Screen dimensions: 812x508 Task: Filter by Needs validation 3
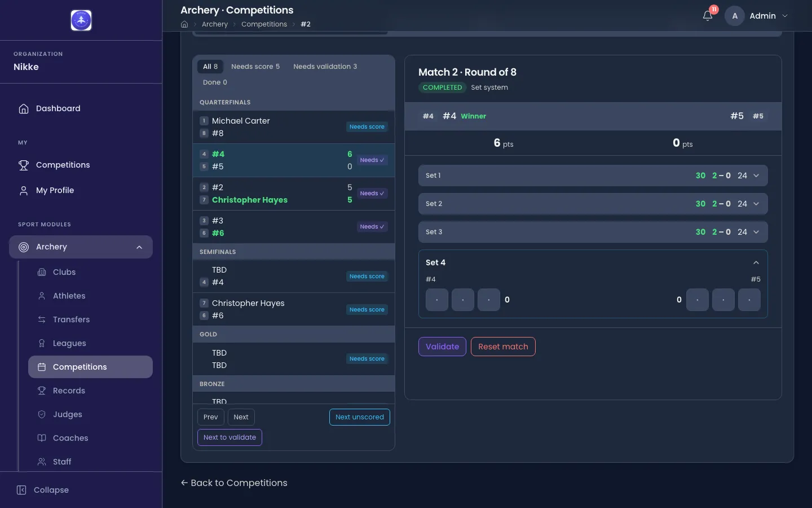325,67
